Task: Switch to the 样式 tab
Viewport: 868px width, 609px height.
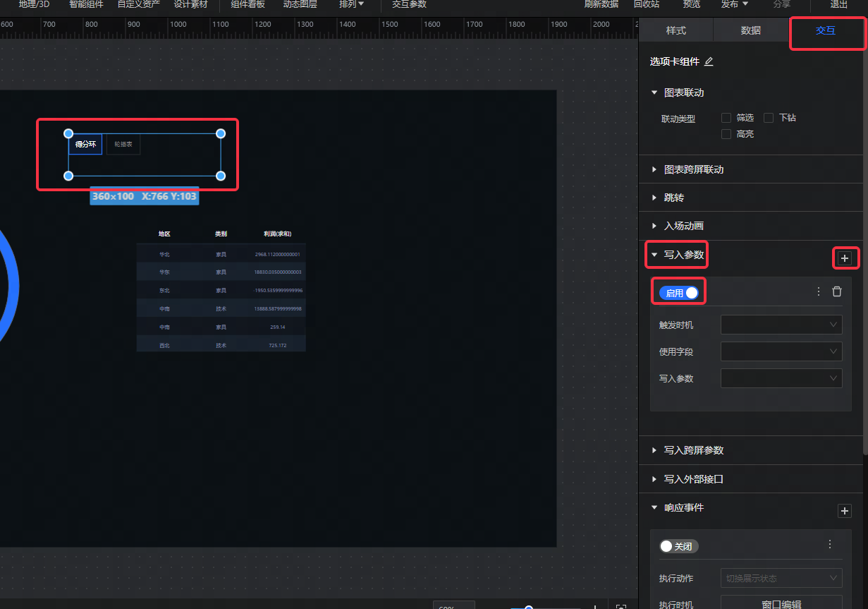Action: pos(676,30)
